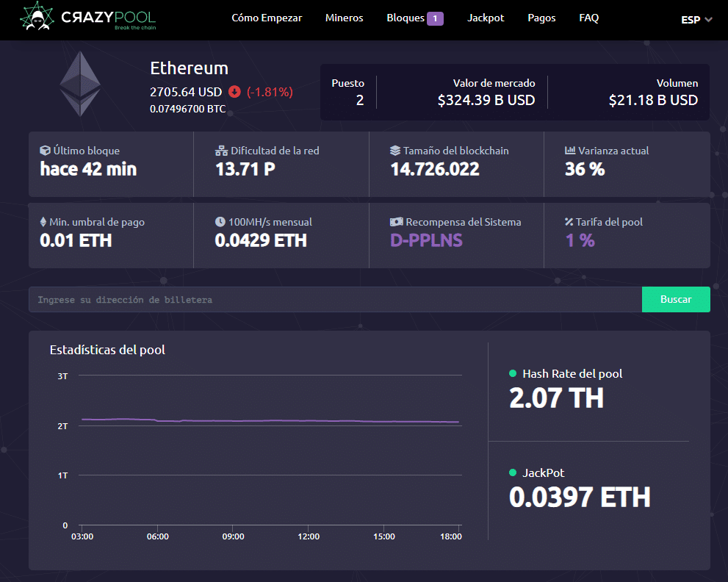Click the red price-down arrow icon
The height and width of the screenshot is (582, 728).
(x=234, y=92)
